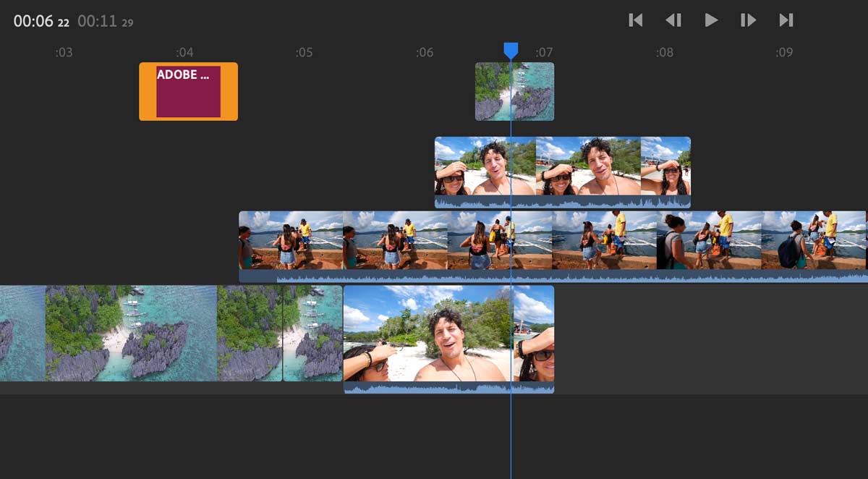Viewport: 868px width, 479px height.
Task: Start playback with the Play button
Action: [711, 20]
